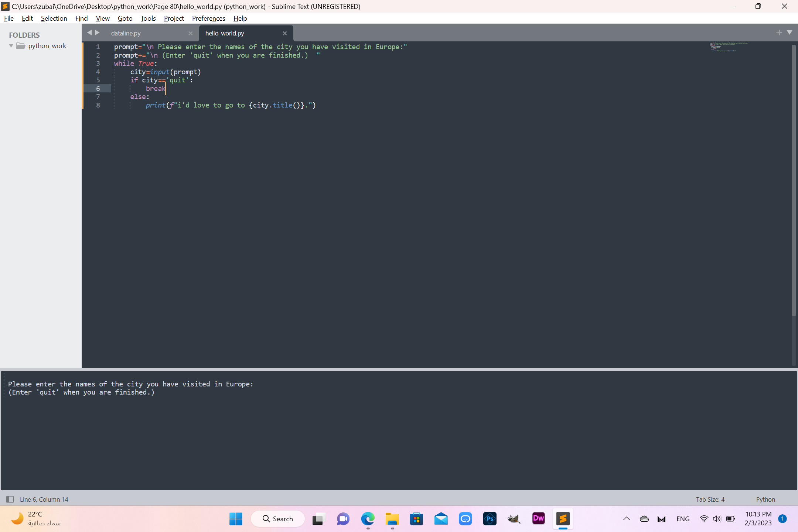This screenshot has height=532, width=798.
Task: Switch to the dataline.py tab
Action: [126, 33]
